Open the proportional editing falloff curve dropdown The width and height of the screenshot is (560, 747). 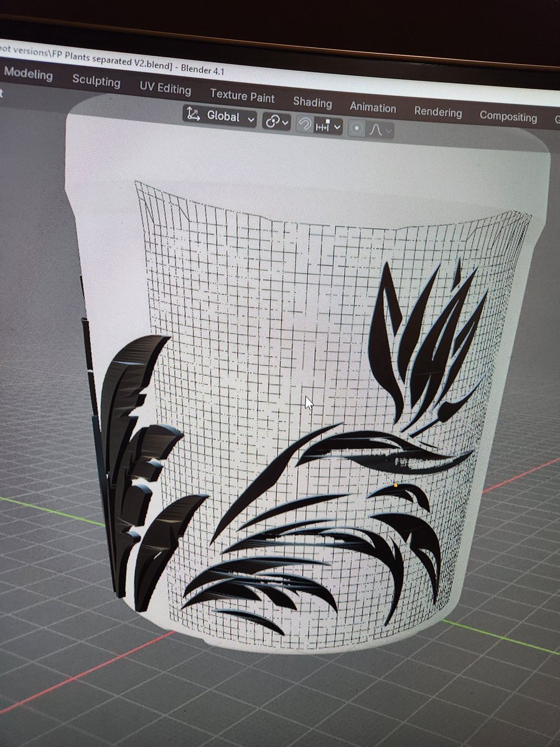(380, 130)
